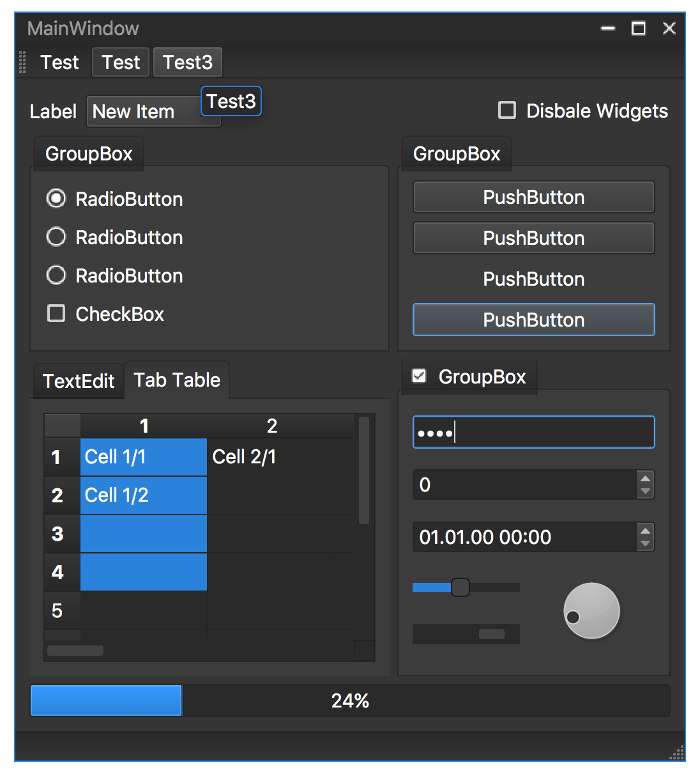
Task: Select table cell labeled Cell 2/1
Action: [270, 457]
